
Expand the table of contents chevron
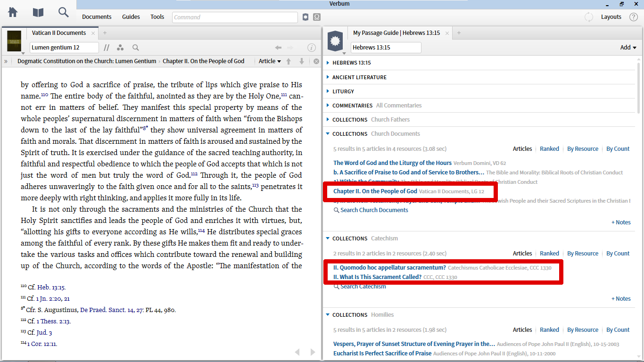6,61
